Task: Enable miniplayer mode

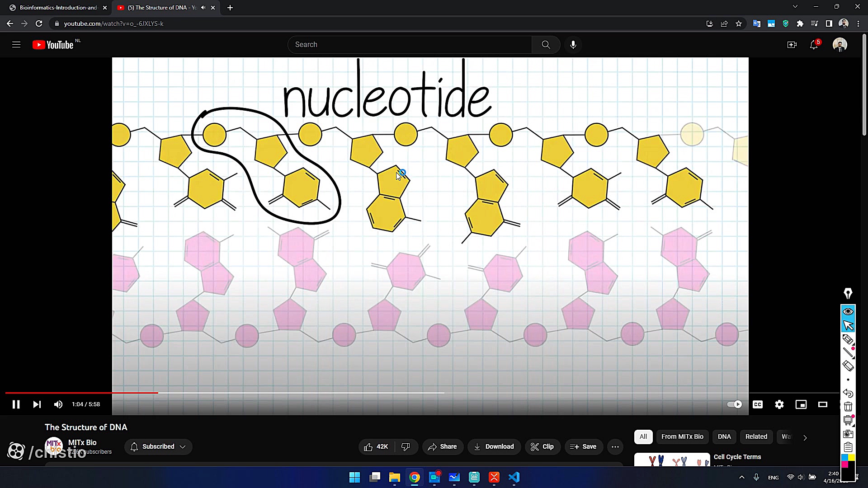Action: pyautogui.click(x=801, y=404)
